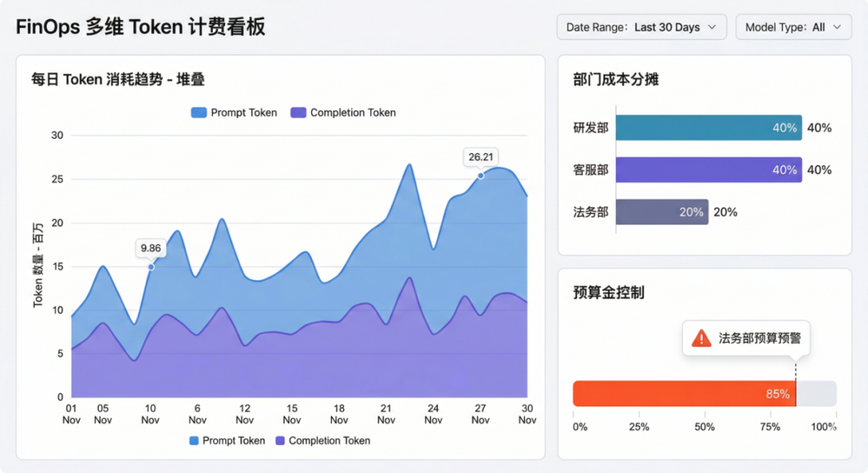Select the 研发部 40% bar
This screenshot has height=473, width=868.
709,128
